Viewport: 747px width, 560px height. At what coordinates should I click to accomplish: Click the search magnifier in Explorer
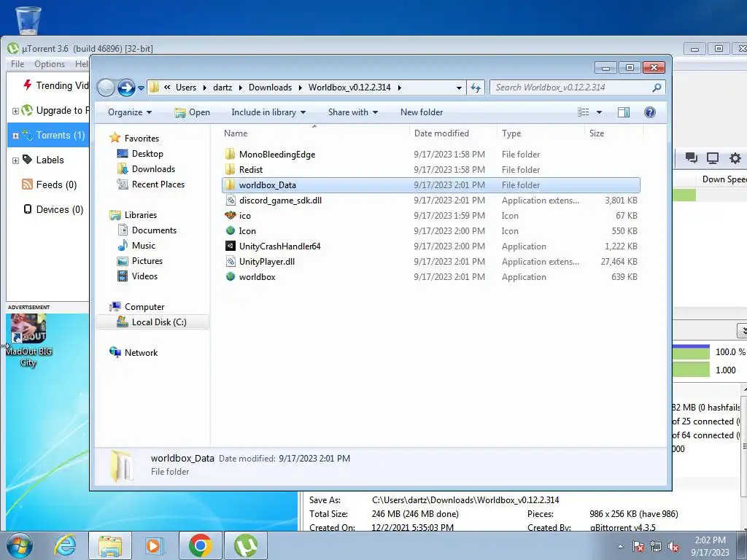coord(657,87)
